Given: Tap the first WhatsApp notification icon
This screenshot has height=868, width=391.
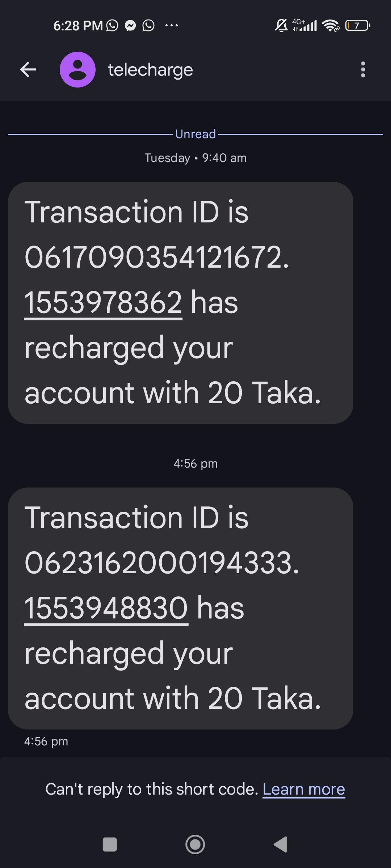Looking at the screenshot, I should click(112, 25).
